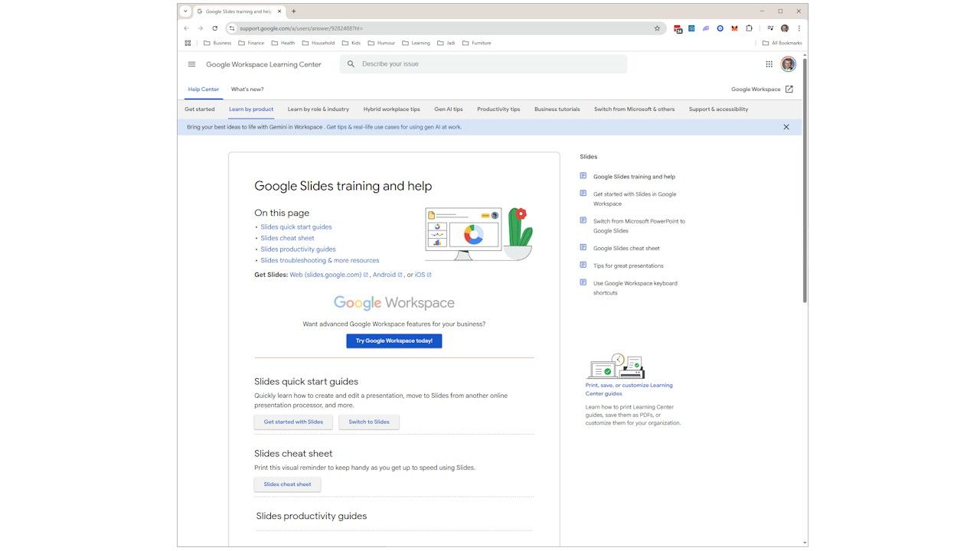The width and height of the screenshot is (980, 551).
Task: Open the Chrome three-dot menu
Action: click(x=799, y=28)
